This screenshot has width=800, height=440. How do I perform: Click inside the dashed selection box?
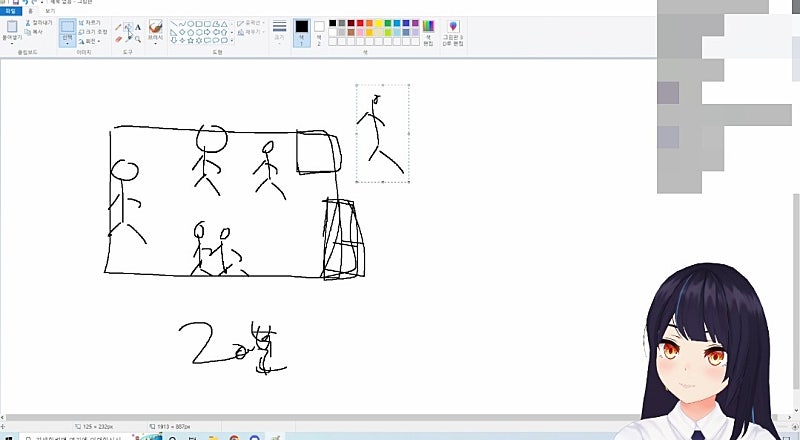pos(383,133)
